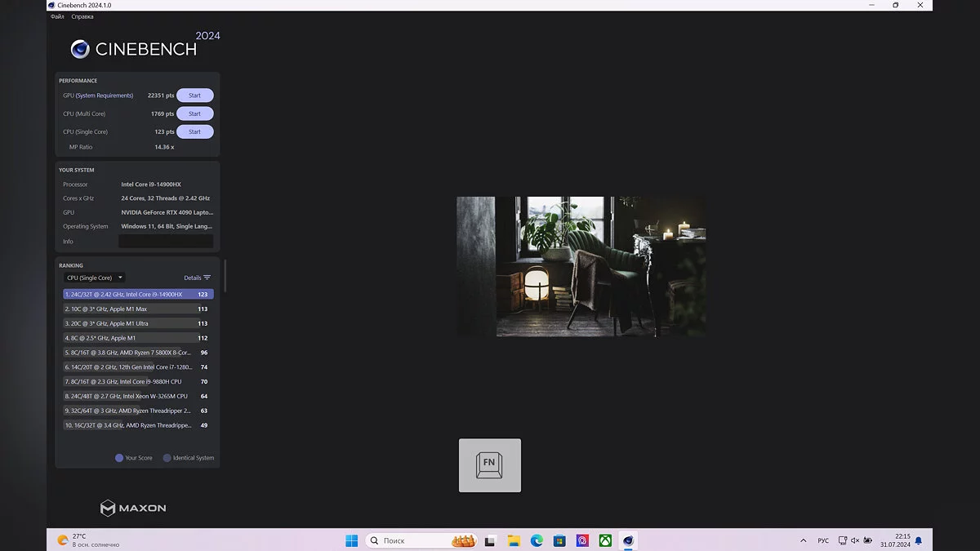The height and width of the screenshot is (551, 980).
Task: Open the notifications bell icon
Action: [919, 540]
